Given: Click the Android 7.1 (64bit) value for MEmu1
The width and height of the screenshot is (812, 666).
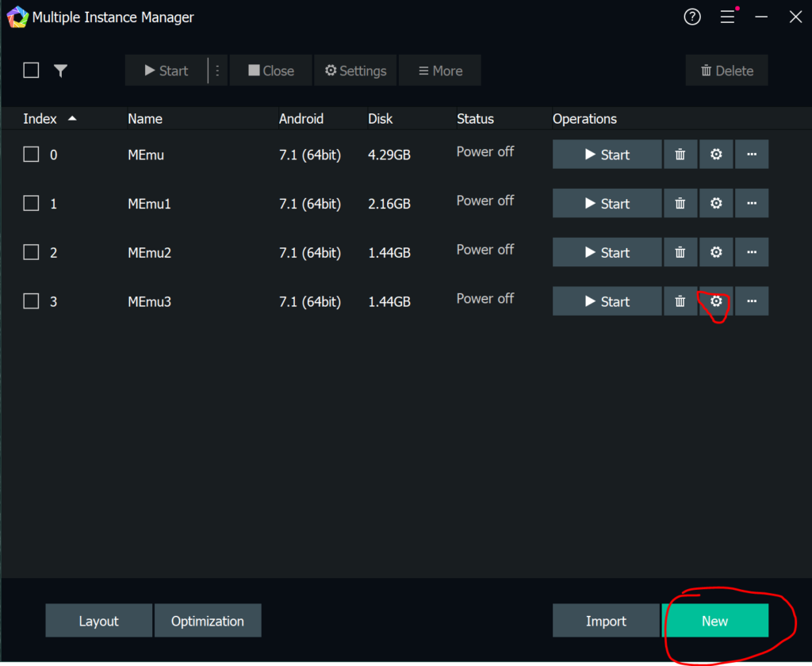Looking at the screenshot, I should pos(310,204).
